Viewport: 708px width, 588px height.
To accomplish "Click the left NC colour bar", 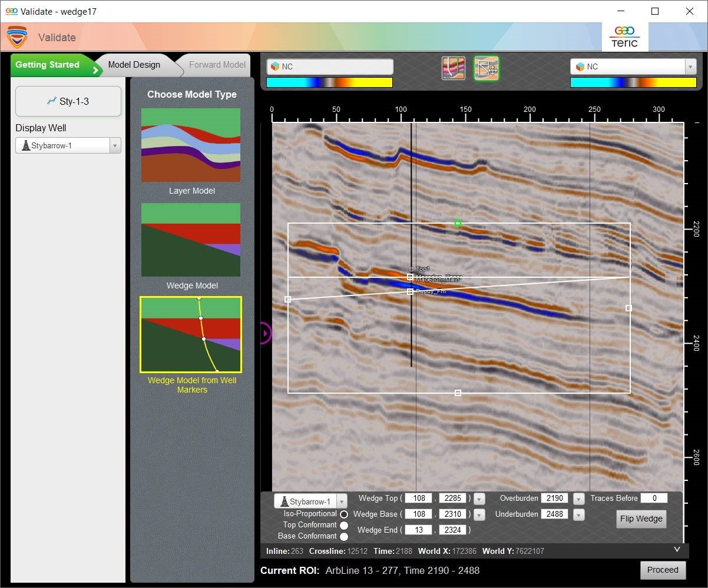I will tap(329, 82).
